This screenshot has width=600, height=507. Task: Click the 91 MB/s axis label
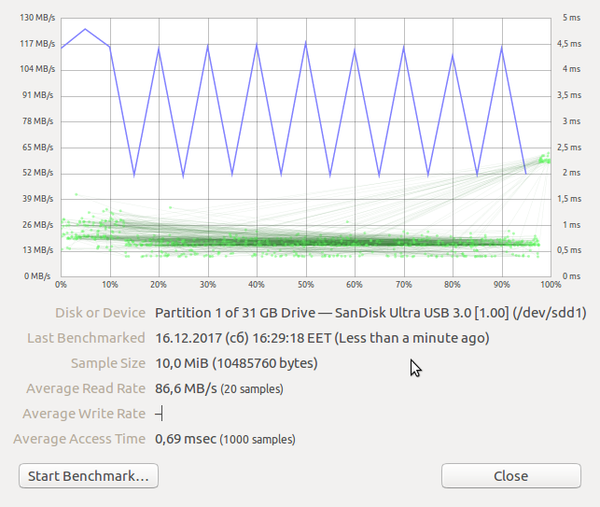click(38, 95)
